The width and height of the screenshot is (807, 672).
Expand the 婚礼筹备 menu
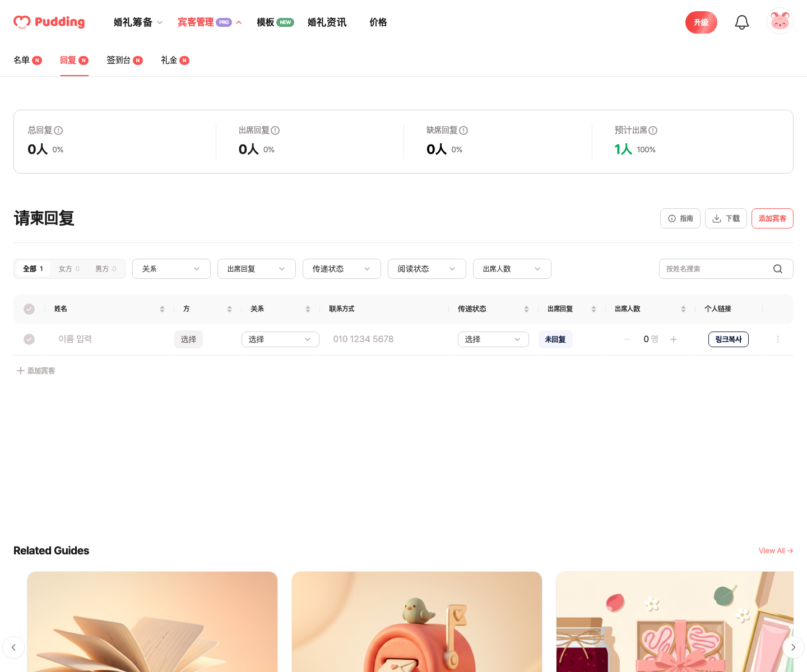click(x=138, y=22)
